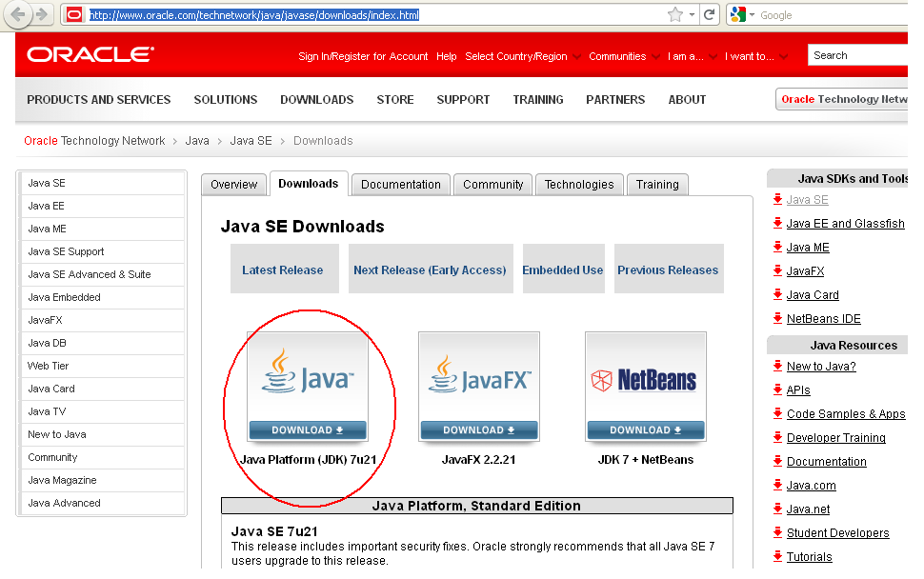
Task: Click Next Release (Early Access) button
Action: [431, 269]
